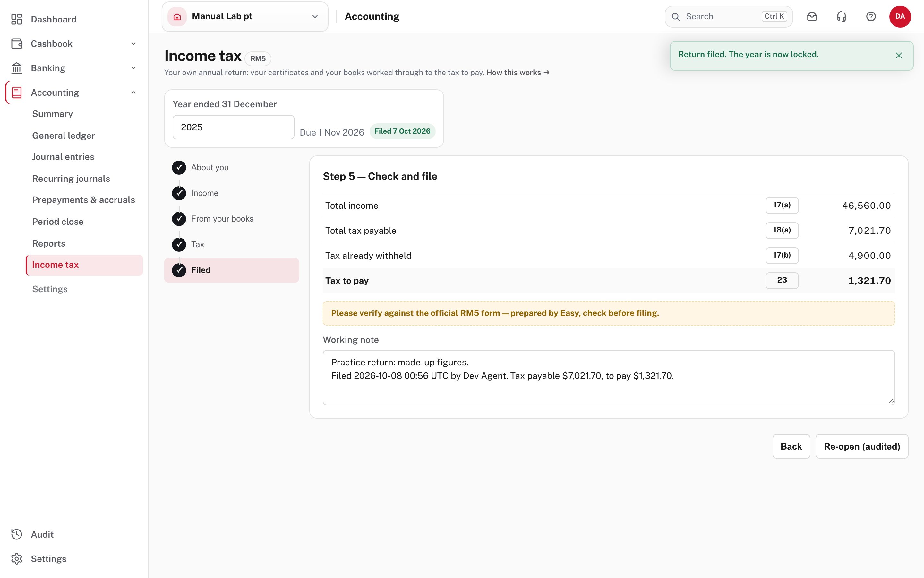Click the Back button
Viewport: 924px width, 578px height.
791,446
